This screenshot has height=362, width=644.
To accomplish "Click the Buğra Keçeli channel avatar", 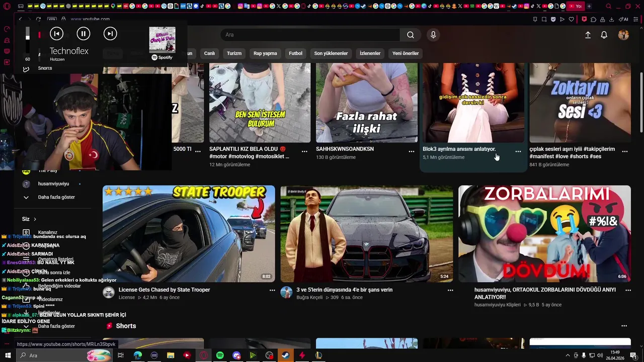I will [286, 293].
